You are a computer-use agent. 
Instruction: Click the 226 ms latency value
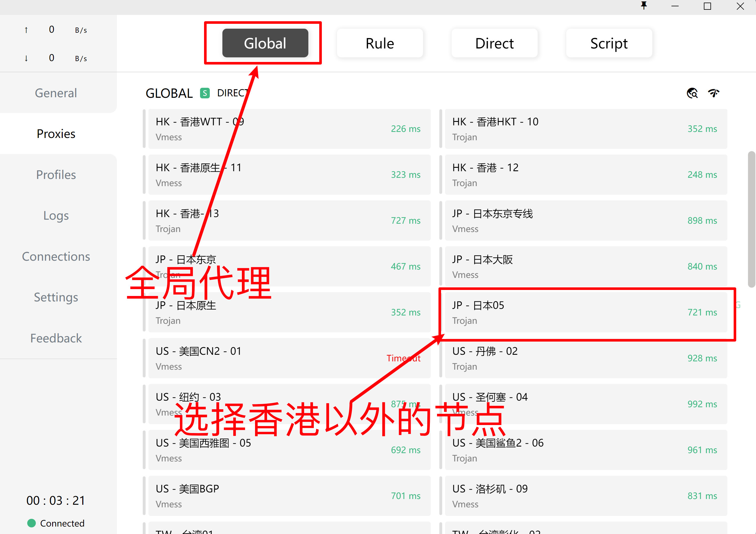pyautogui.click(x=406, y=129)
